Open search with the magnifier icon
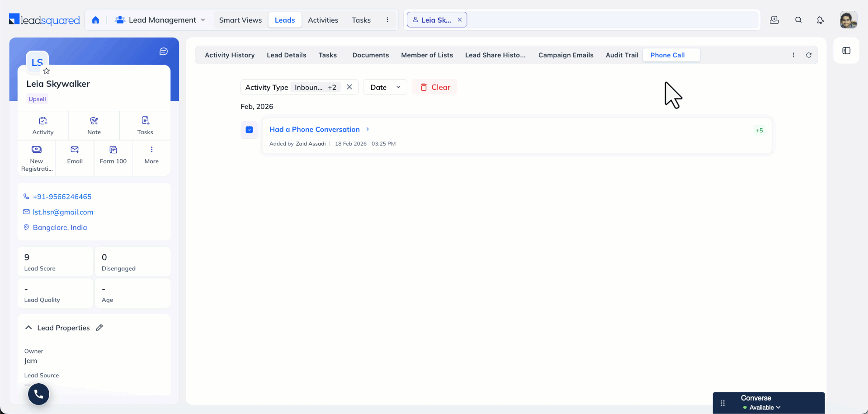 click(x=798, y=20)
